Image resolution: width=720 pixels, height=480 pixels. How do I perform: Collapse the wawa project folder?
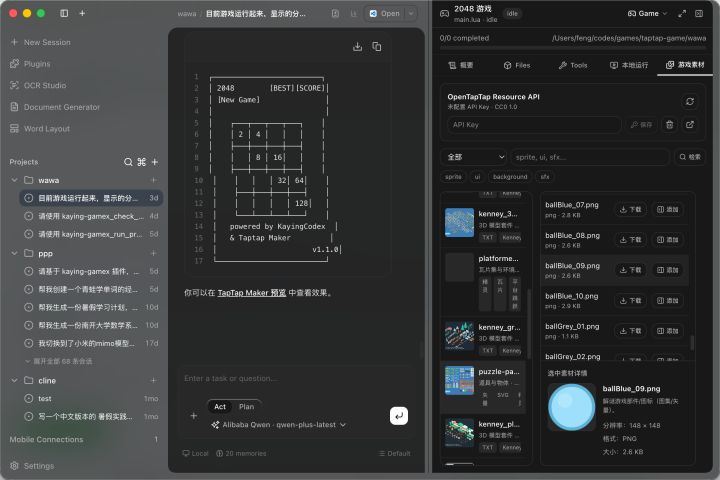click(x=15, y=180)
